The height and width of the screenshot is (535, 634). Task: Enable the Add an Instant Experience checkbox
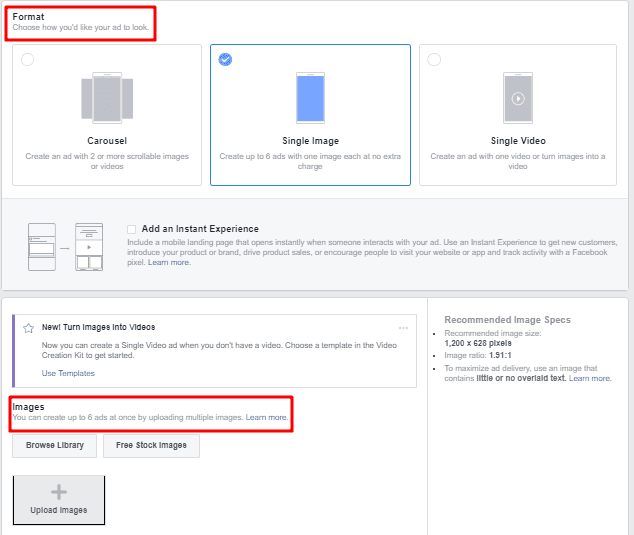(132, 229)
